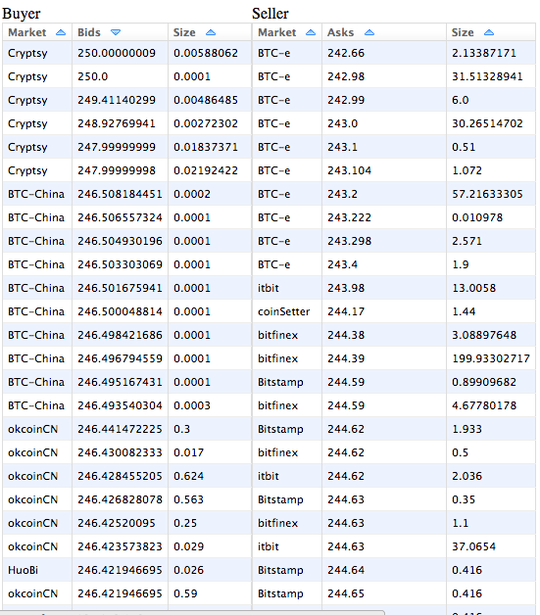
Task: Click the BTC-e size 57.21633305 cell
Action: [x=491, y=194]
